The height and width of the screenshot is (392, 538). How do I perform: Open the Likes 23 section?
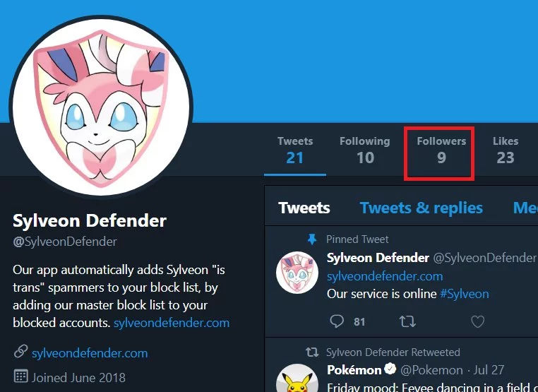(506, 150)
